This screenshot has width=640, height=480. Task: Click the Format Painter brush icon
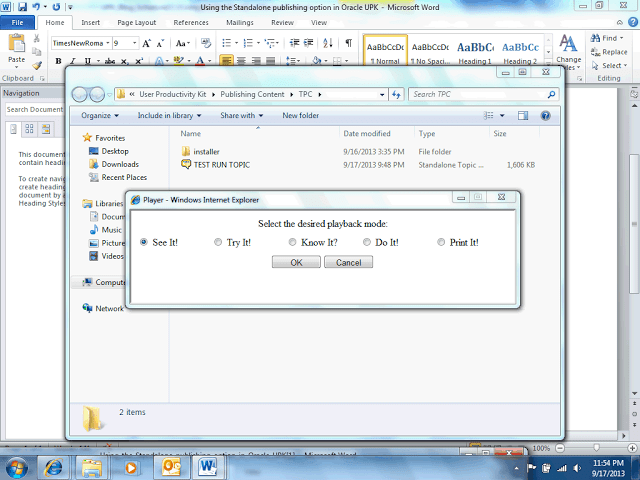tap(37, 65)
